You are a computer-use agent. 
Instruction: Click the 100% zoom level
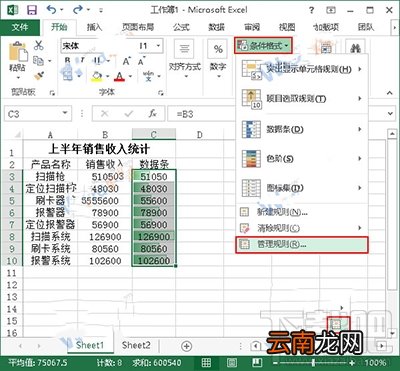click(x=375, y=363)
